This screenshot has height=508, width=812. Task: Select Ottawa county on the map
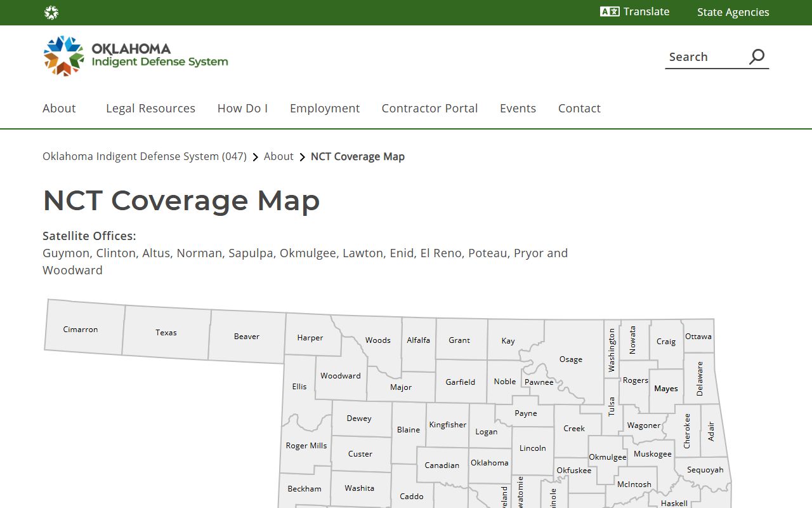[x=698, y=336]
